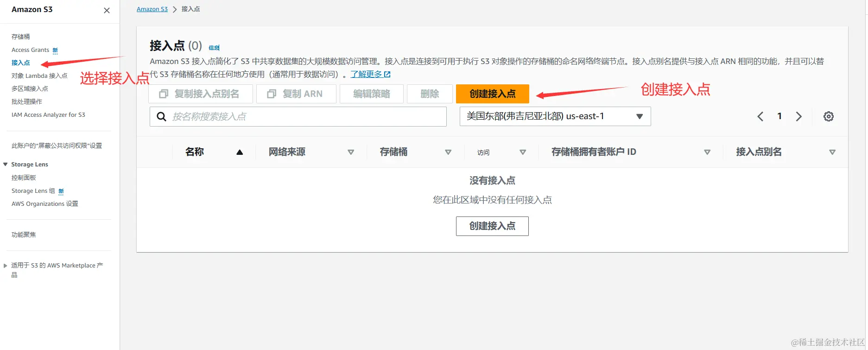
Task: Sort by 存储桶拥有者账户 ID column arrow
Action: click(707, 152)
